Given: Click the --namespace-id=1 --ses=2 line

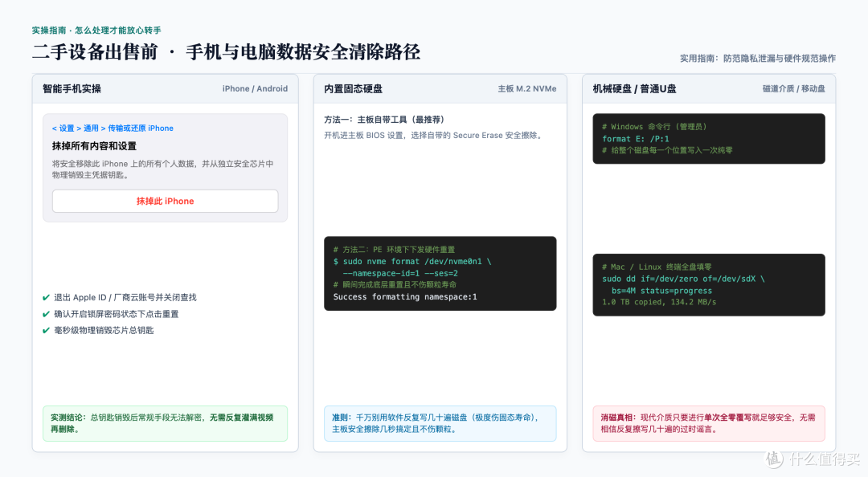Looking at the screenshot, I should pos(400,273).
